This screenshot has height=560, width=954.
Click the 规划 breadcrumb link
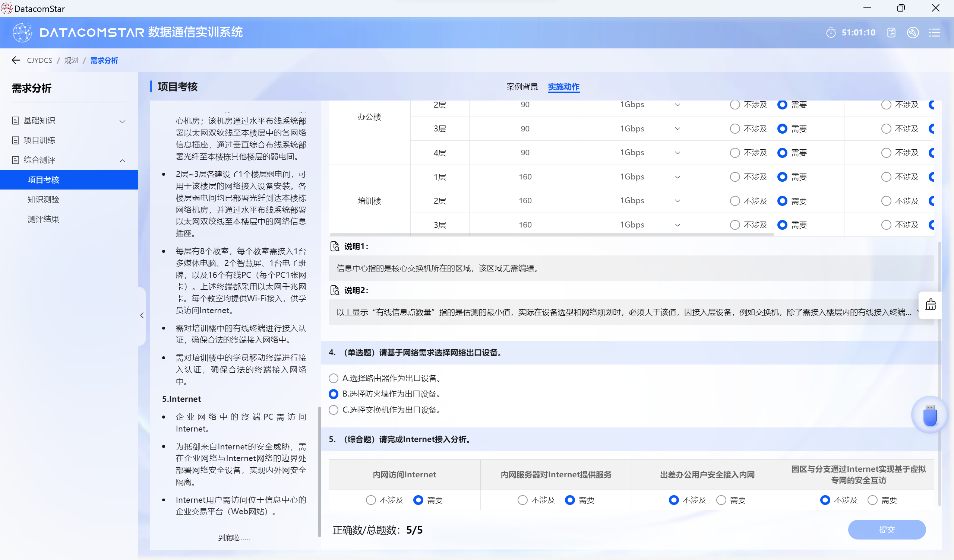pyautogui.click(x=71, y=60)
